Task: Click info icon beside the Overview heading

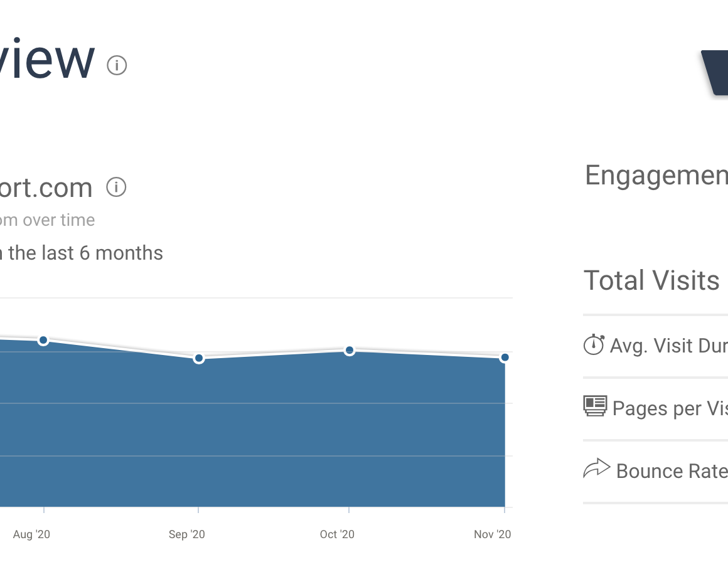Action: tap(117, 65)
